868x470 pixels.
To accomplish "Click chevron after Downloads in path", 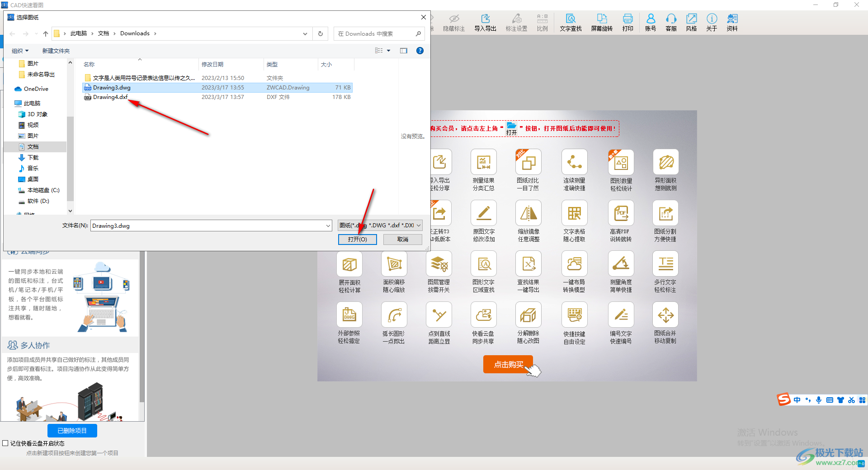I will click(155, 33).
